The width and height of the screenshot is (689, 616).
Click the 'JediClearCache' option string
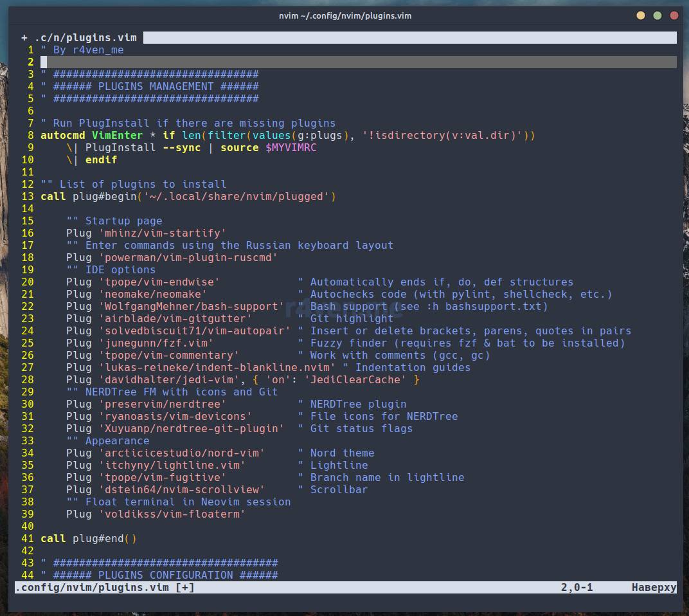click(x=355, y=380)
